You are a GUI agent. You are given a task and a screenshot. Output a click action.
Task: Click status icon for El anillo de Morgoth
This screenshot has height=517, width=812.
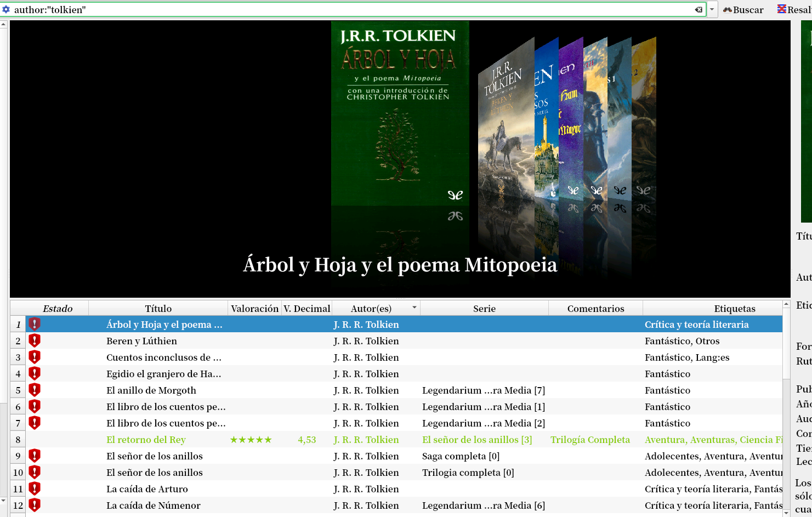[x=35, y=390]
